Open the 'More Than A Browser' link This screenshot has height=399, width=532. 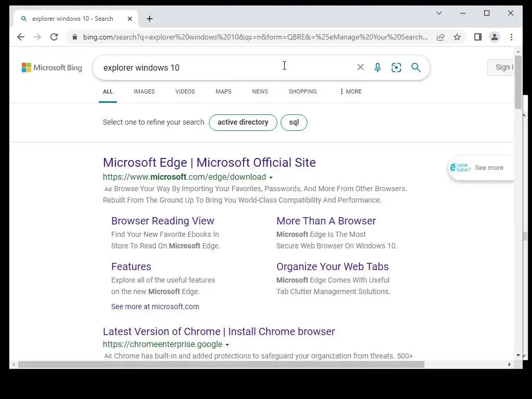pyautogui.click(x=326, y=221)
